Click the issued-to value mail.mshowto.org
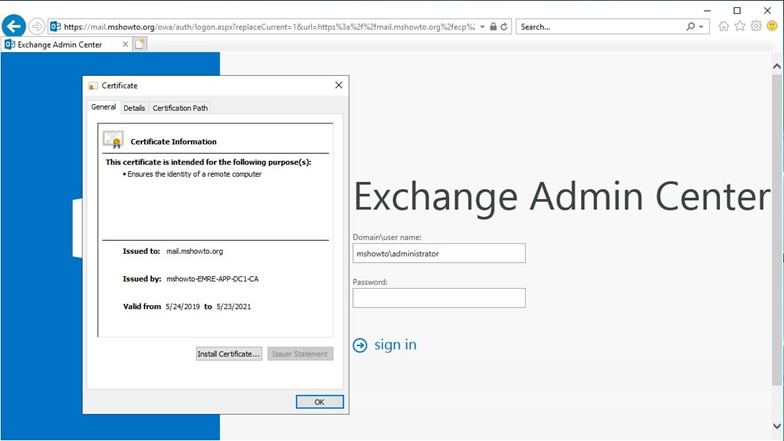The image size is (784, 441). [194, 251]
